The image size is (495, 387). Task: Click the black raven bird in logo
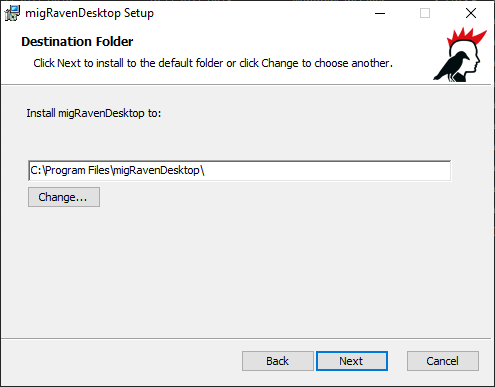[x=451, y=66]
